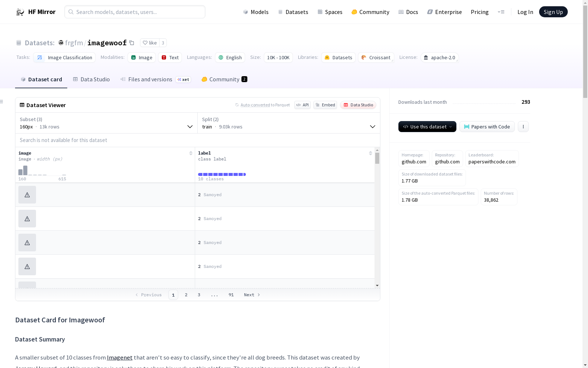Click the left sidebar table-of-contents icon
The height and width of the screenshot is (368, 588).
2,102
